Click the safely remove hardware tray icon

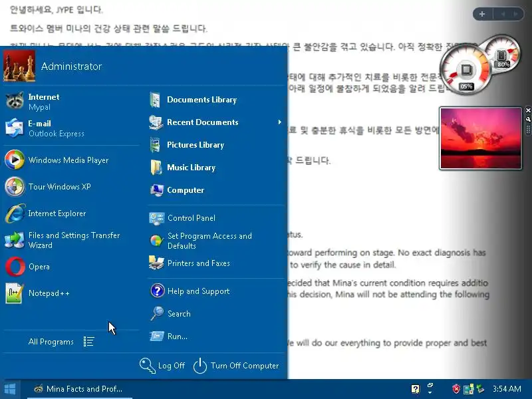click(x=480, y=388)
